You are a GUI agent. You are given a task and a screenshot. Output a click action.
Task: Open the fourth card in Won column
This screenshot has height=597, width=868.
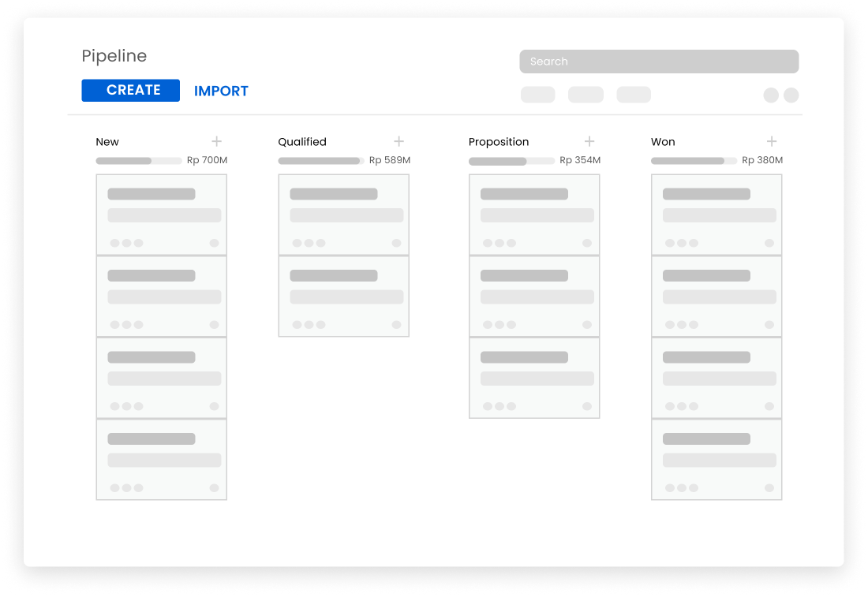(x=716, y=460)
